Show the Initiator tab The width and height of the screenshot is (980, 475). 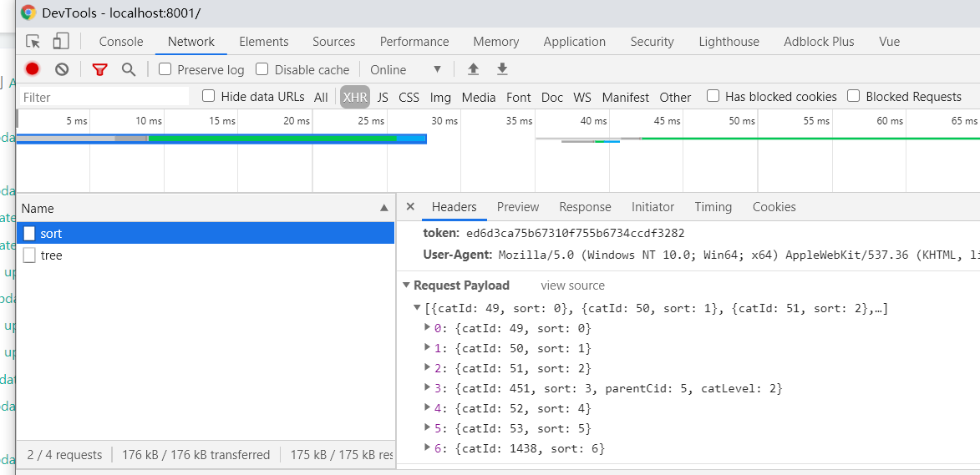click(x=652, y=207)
